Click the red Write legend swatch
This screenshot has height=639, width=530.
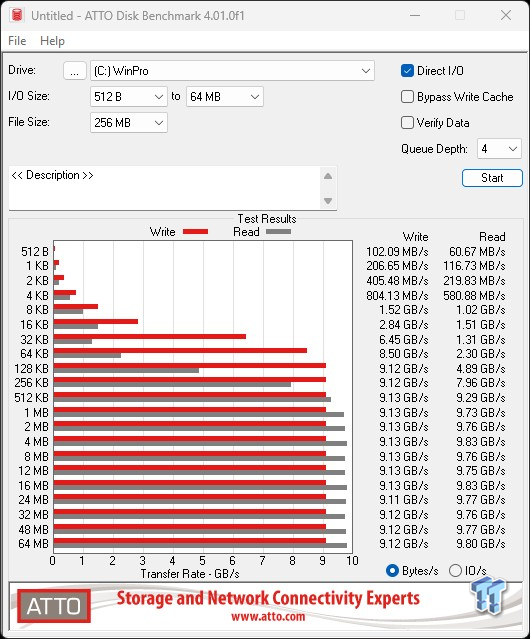tap(196, 231)
